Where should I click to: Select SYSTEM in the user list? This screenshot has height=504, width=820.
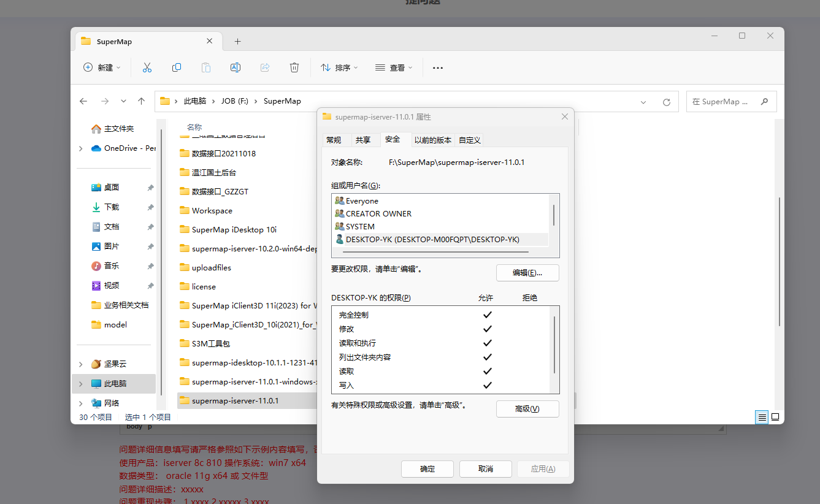click(x=441, y=227)
